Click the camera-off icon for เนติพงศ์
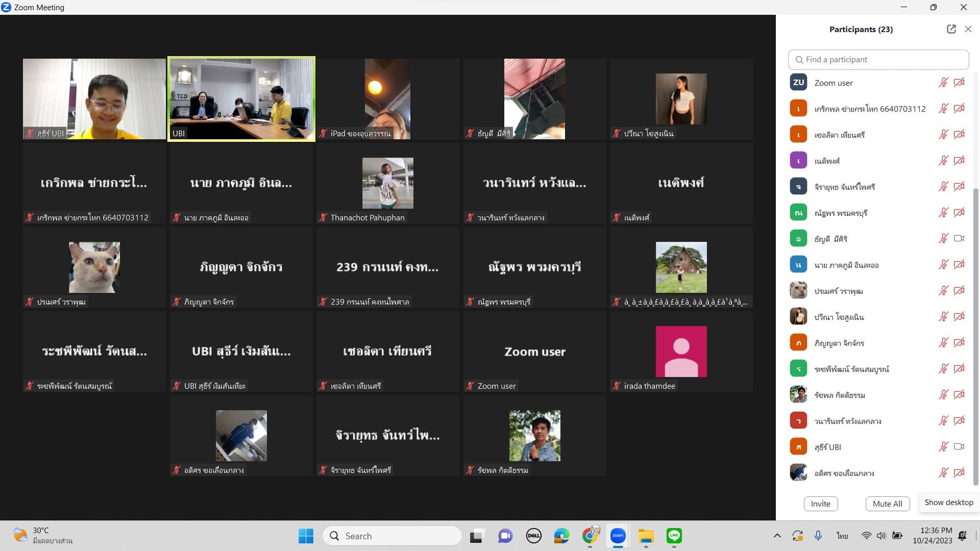This screenshot has height=551, width=980. 959,161
